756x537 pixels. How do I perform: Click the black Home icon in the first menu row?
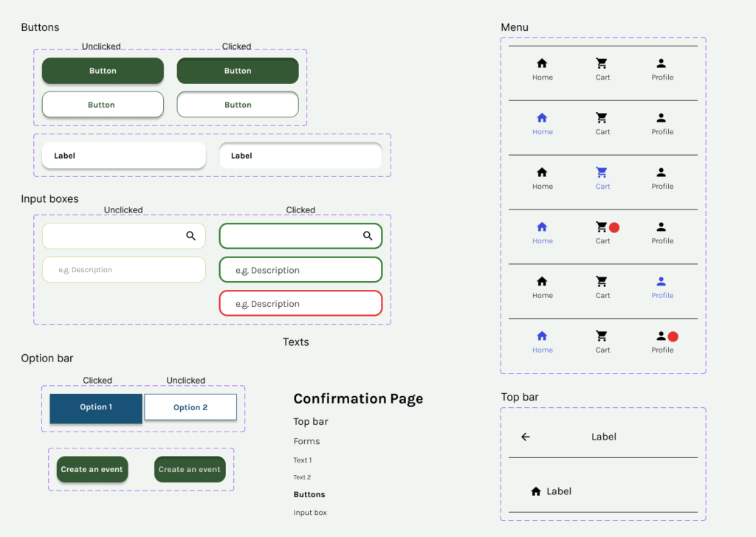[542, 63]
